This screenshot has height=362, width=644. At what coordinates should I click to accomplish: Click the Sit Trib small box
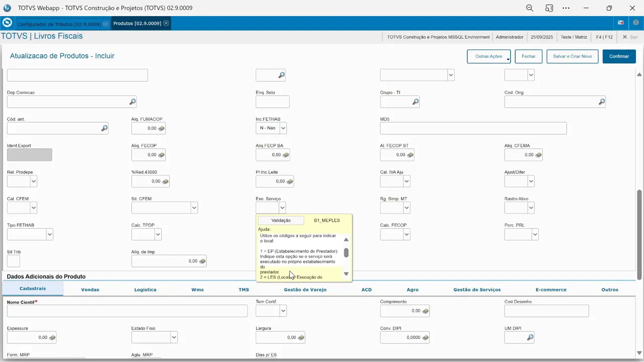(14, 261)
